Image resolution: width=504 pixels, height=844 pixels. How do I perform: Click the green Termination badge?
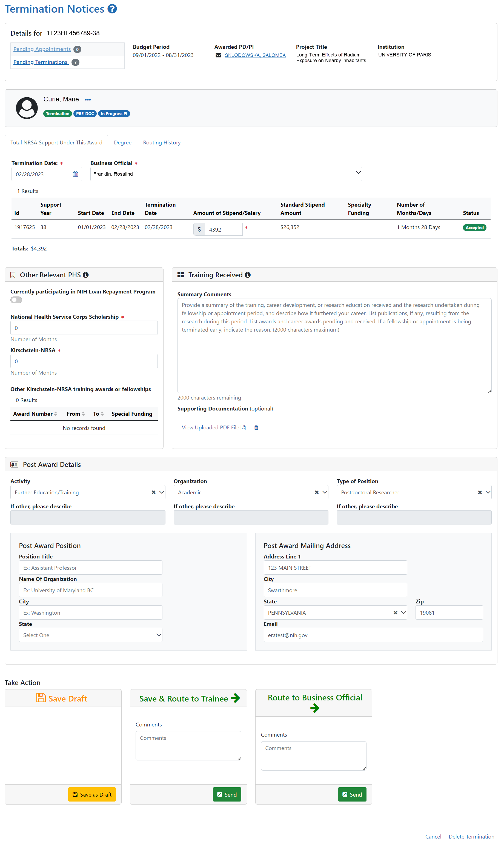coord(58,114)
